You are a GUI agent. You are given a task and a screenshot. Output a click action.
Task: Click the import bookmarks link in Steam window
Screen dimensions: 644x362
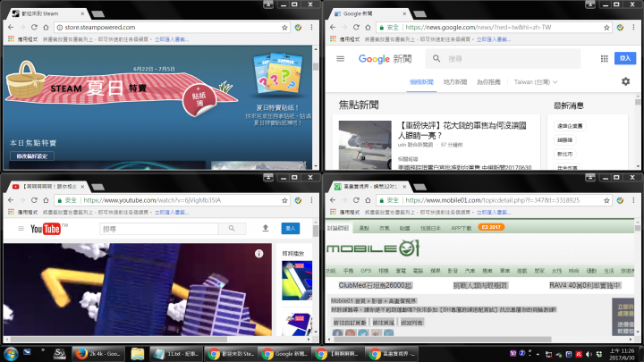coord(172,39)
